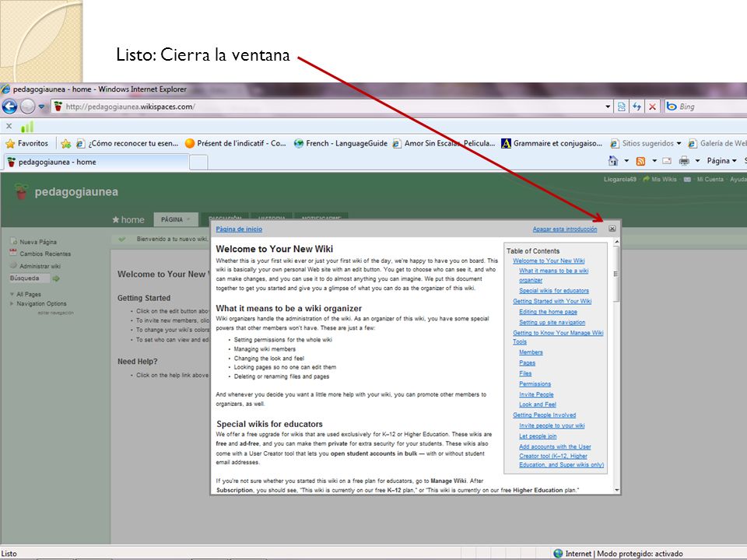Open 'Getting People Involved' contents link
The width and height of the screenshot is (747, 560).
point(544,415)
